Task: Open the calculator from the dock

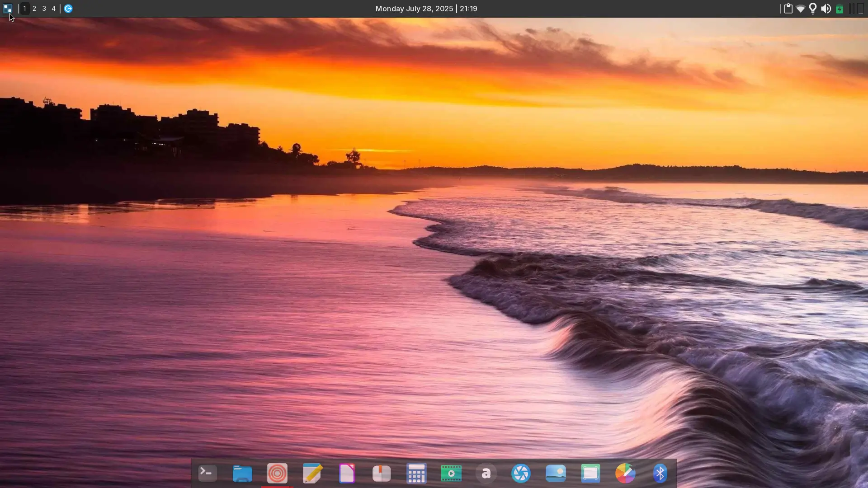Action: pyautogui.click(x=416, y=473)
